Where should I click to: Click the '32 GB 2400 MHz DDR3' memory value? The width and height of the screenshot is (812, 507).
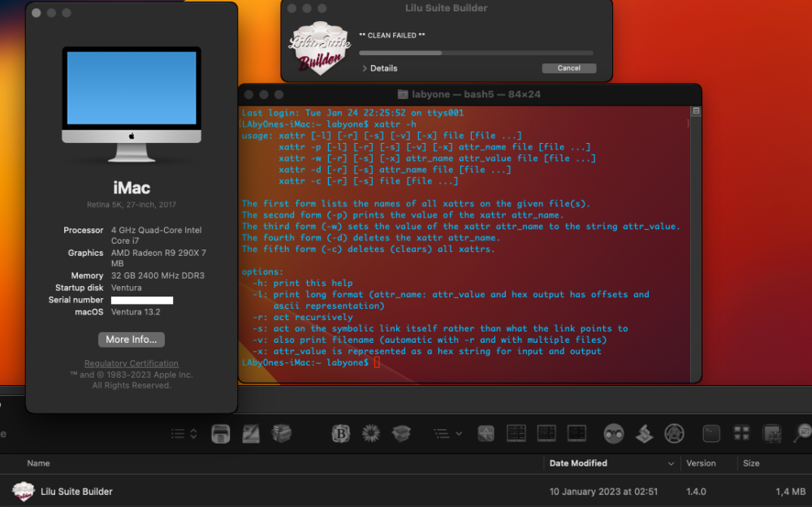pyautogui.click(x=158, y=275)
